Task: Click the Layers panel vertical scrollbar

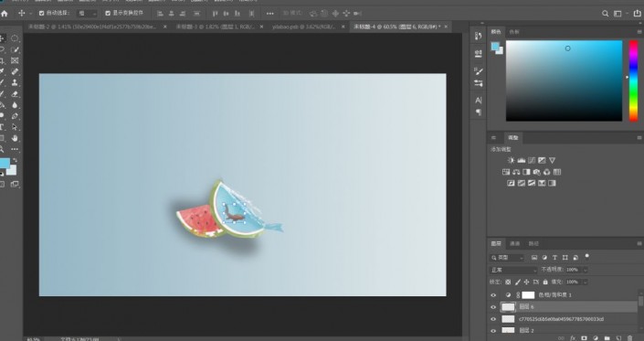Action: pyautogui.click(x=640, y=301)
